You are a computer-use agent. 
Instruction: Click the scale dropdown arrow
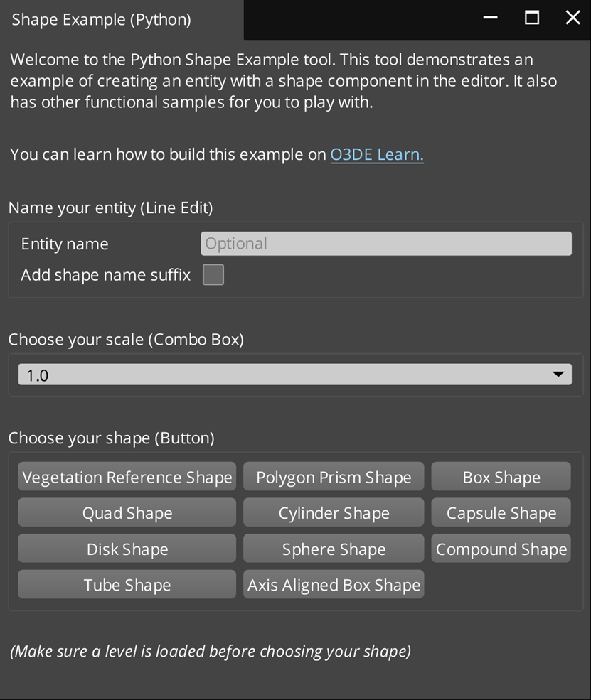tap(558, 374)
